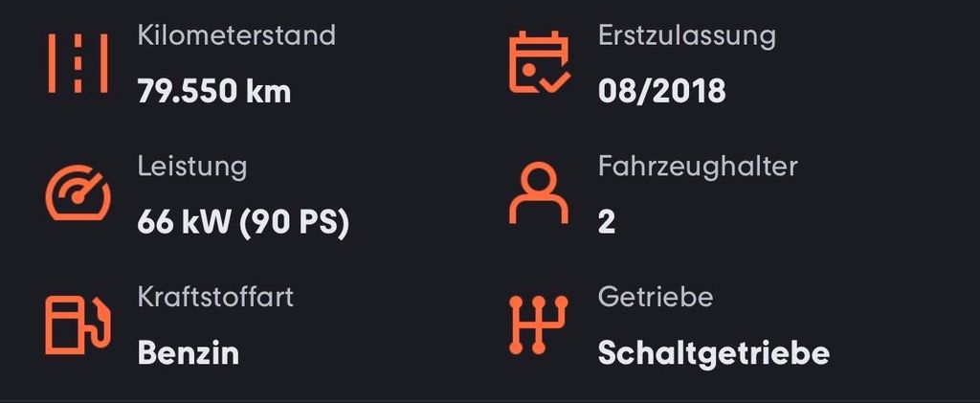Click the 08/2018 registration date
This screenshot has width=980, height=403.
(661, 92)
